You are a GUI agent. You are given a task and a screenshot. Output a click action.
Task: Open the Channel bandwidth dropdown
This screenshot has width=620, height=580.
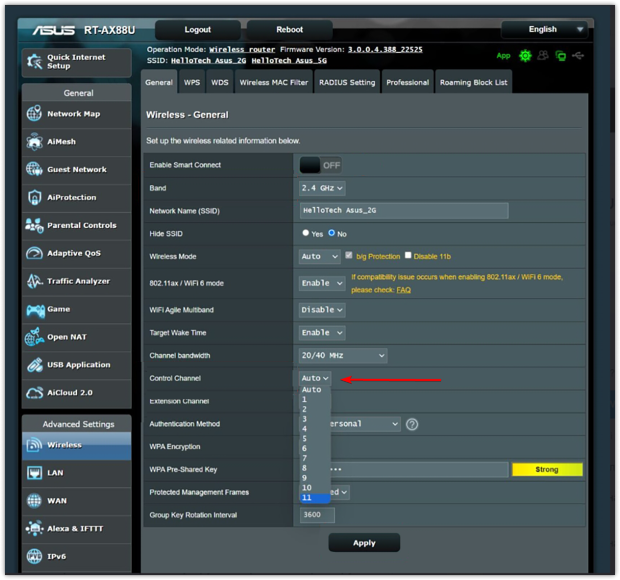[x=343, y=356]
